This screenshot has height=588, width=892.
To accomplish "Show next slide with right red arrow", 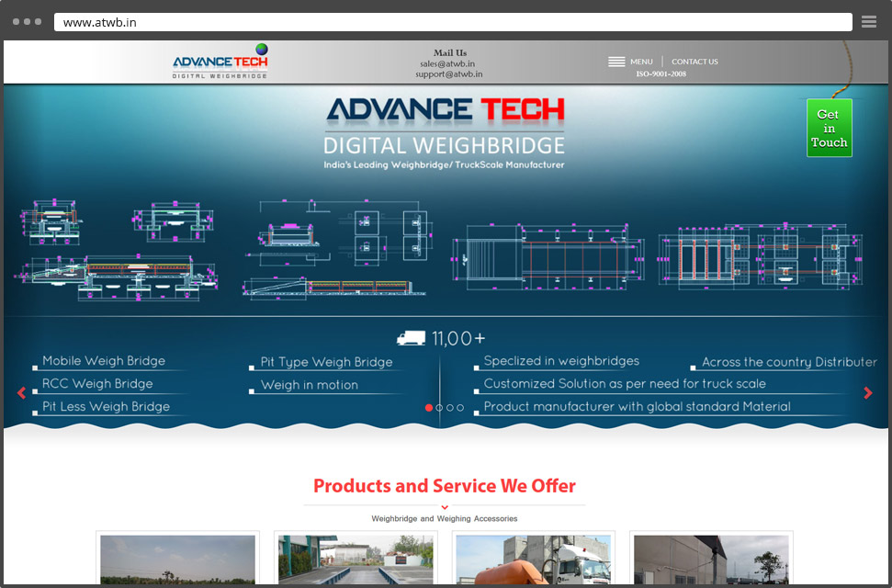I will point(868,392).
